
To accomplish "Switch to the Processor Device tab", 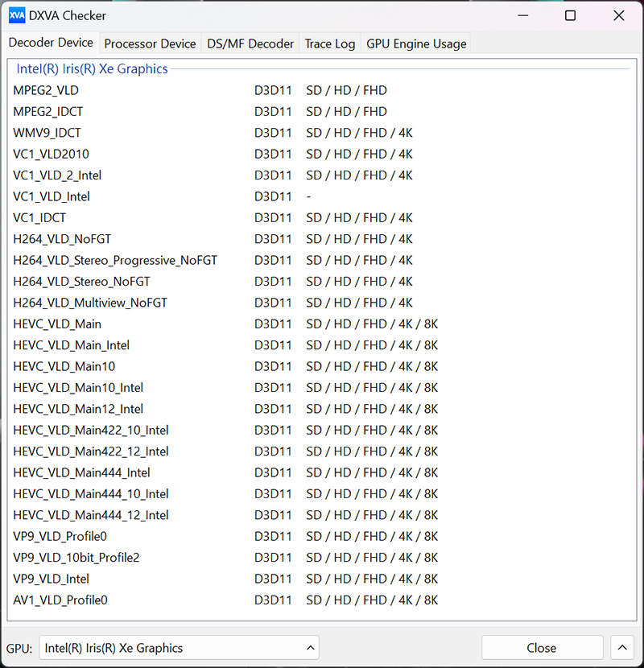I will [x=150, y=43].
